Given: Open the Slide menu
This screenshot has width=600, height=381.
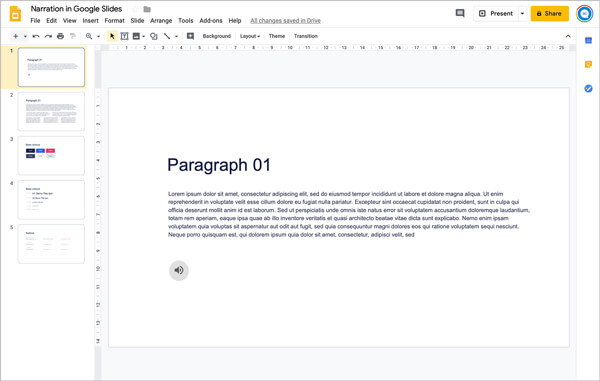Looking at the screenshot, I should [x=137, y=21].
